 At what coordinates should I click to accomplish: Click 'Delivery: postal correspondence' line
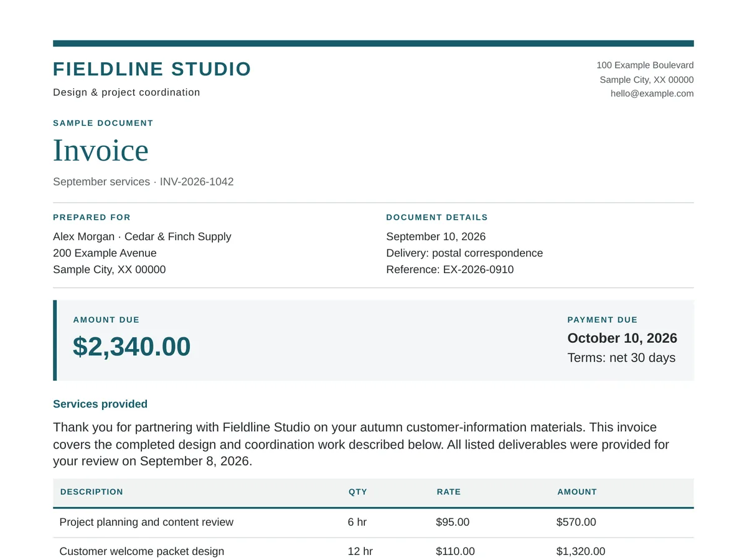coord(464,253)
